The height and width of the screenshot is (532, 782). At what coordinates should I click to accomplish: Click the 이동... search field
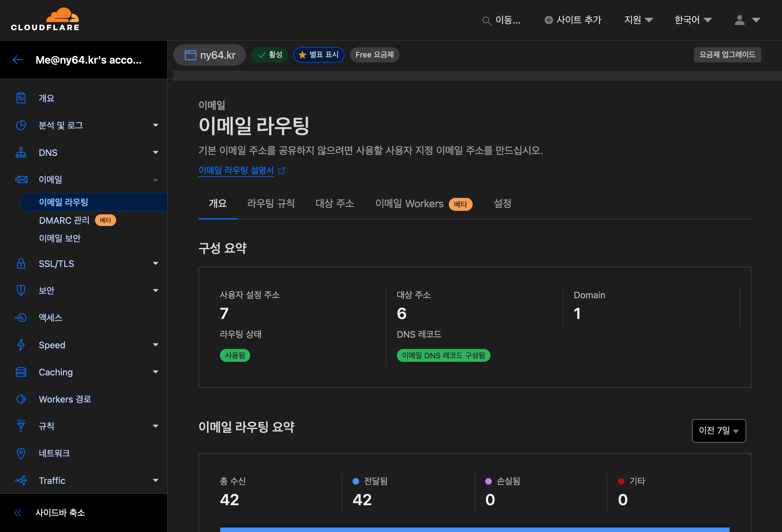tap(502, 20)
